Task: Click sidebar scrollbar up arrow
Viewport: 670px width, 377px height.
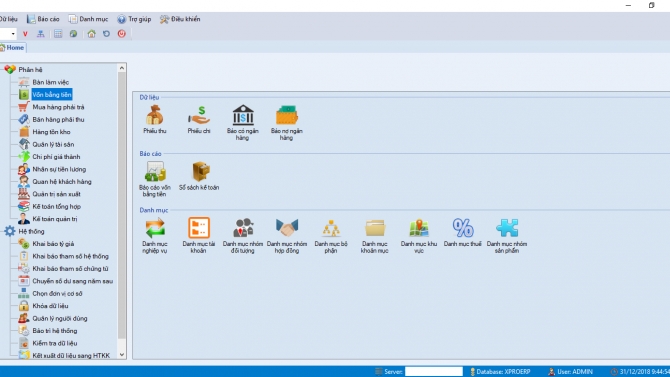Action: pyautogui.click(x=122, y=68)
